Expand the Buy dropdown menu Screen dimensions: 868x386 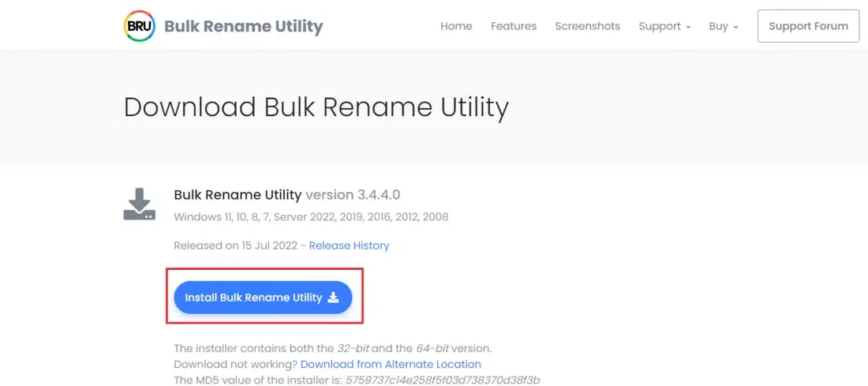pyautogui.click(x=724, y=26)
